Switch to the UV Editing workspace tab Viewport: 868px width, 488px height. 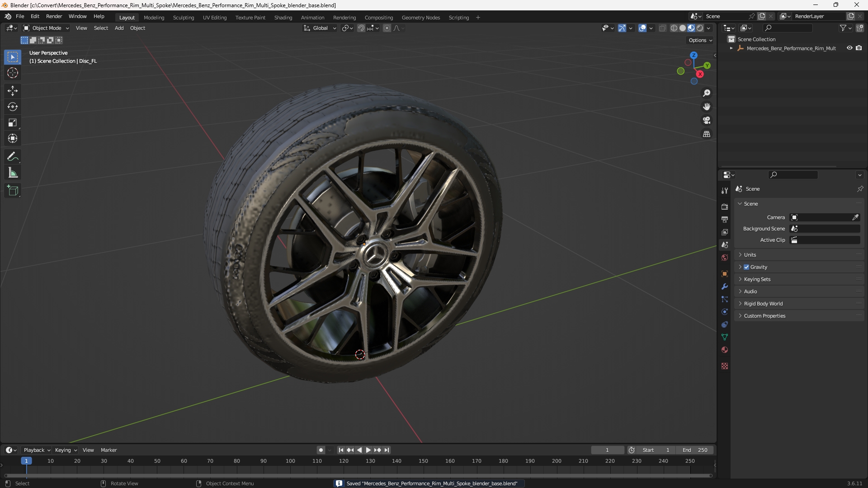pos(215,18)
